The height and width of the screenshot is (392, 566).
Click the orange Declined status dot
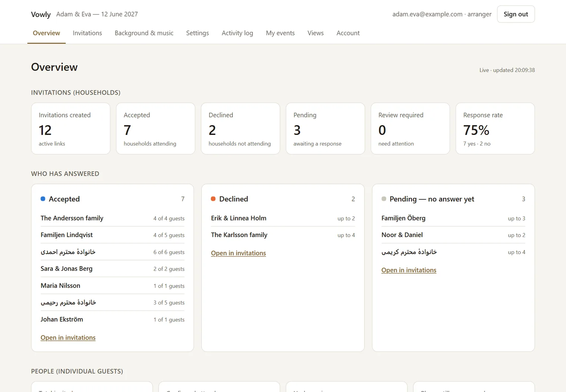[x=213, y=199]
